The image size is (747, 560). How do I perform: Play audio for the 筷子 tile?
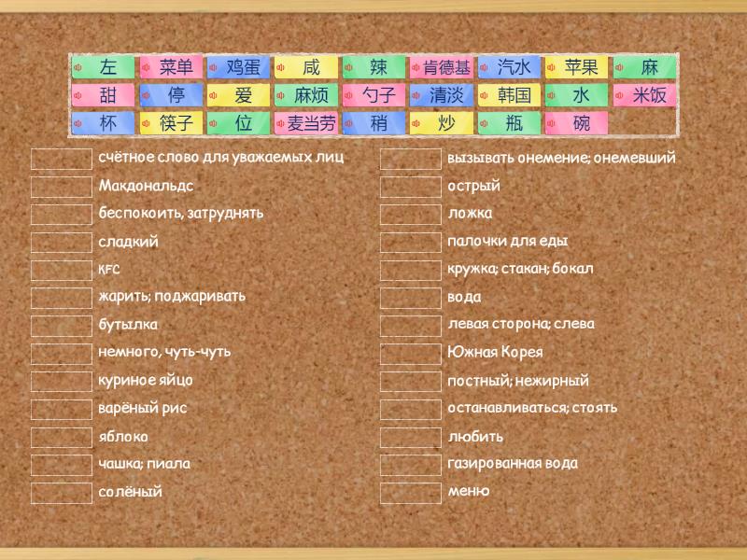click(147, 124)
